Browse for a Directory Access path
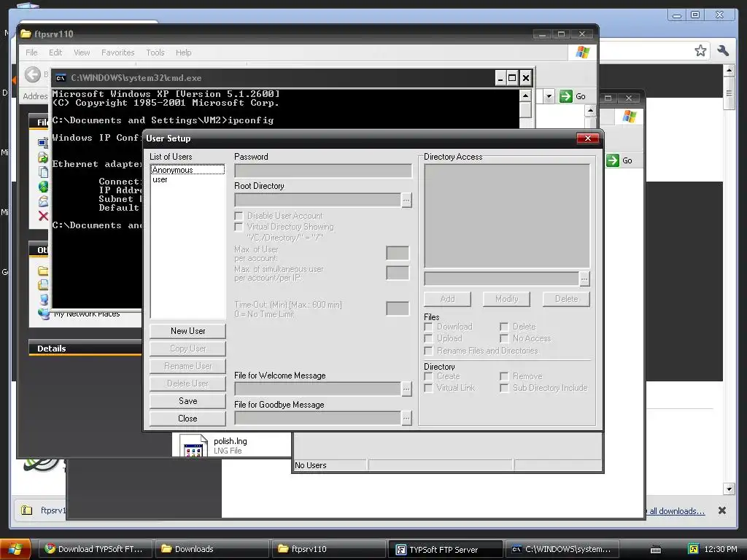The height and width of the screenshot is (560, 747). click(x=584, y=279)
